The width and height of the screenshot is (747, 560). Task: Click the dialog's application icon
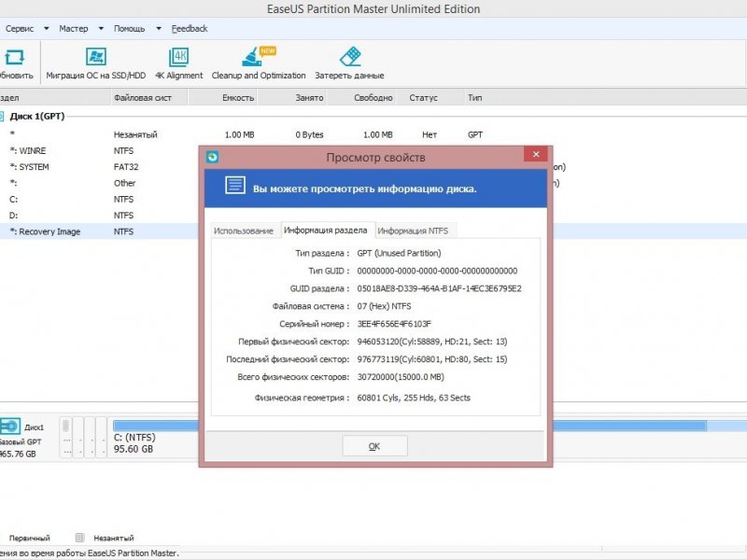click(213, 157)
